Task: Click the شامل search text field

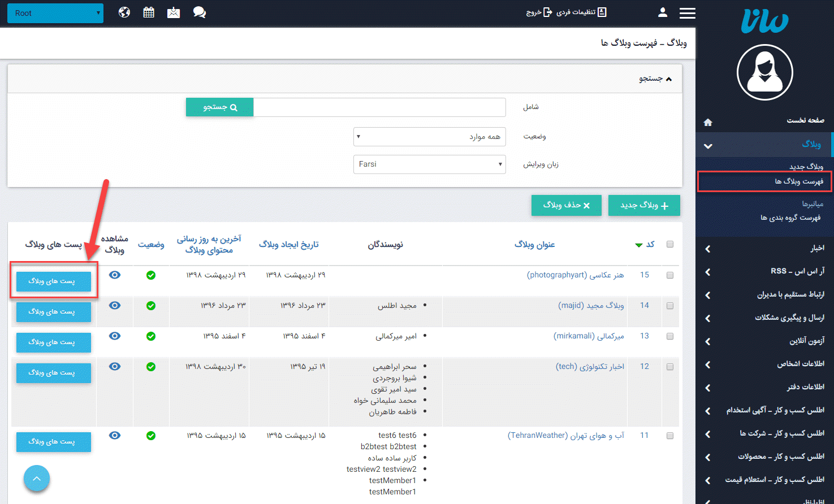Action: tap(379, 107)
